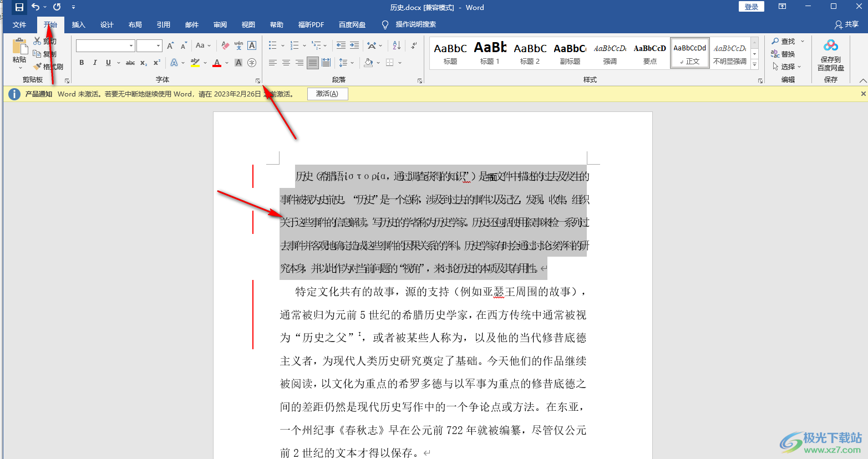Open the borders dropdown arrow
This screenshot has width=868, height=459.
(x=400, y=63)
